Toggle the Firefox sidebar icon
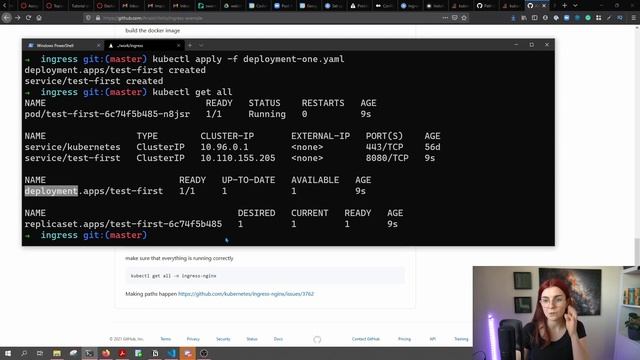The height and width of the screenshot is (360, 640). 535,18
